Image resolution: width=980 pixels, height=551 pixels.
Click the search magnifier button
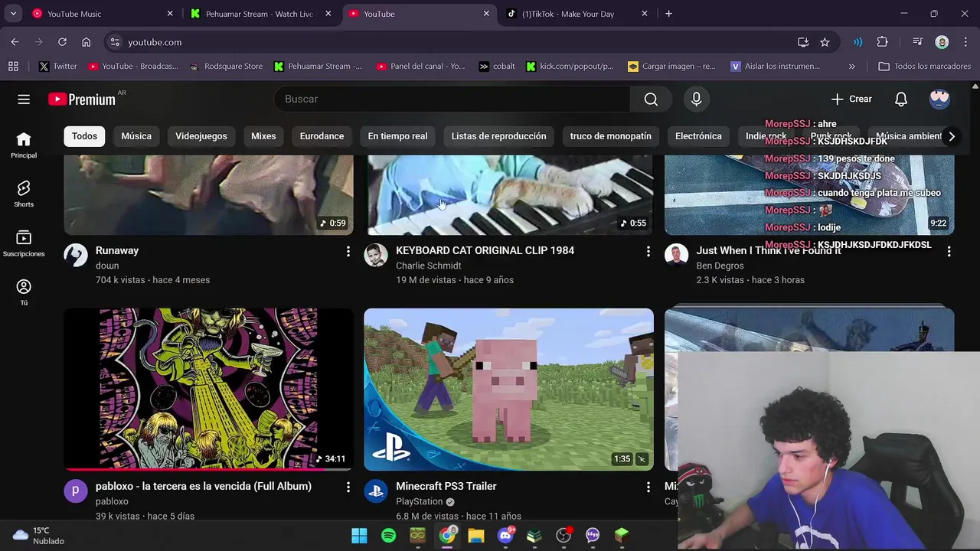(x=651, y=99)
